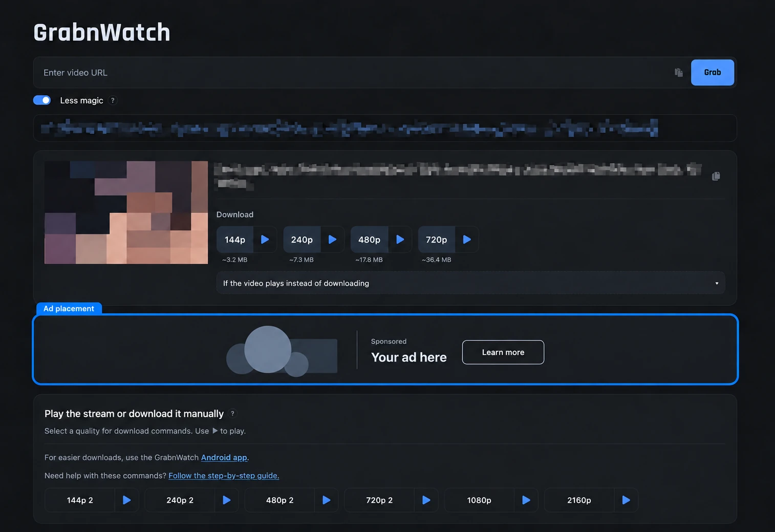Copy the video title with copy icon
775x532 pixels.
point(716,176)
